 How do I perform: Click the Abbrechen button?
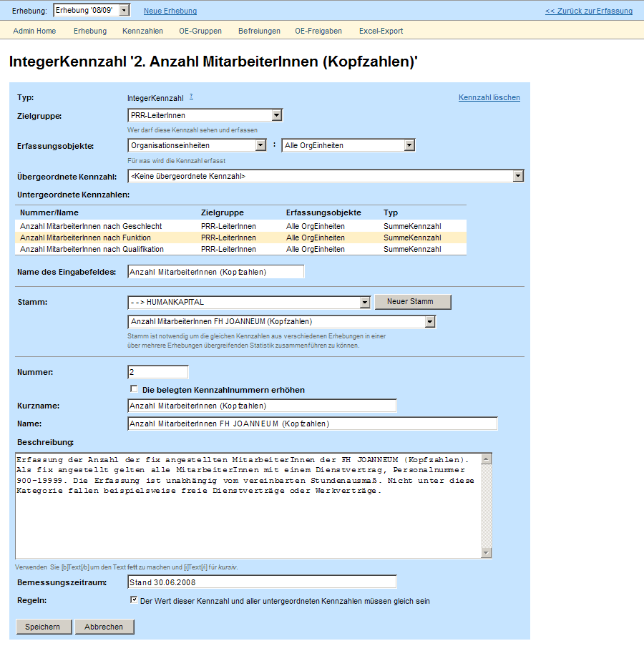click(x=104, y=627)
